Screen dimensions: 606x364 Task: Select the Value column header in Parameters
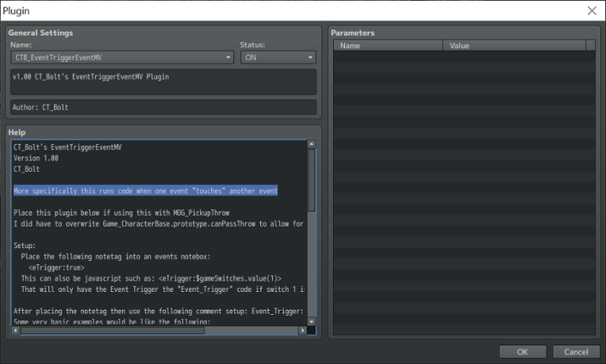514,46
